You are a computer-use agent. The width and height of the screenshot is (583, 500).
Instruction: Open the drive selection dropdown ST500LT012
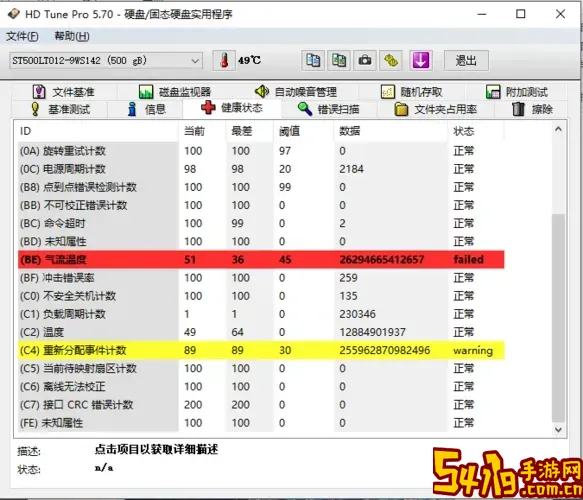click(106, 61)
